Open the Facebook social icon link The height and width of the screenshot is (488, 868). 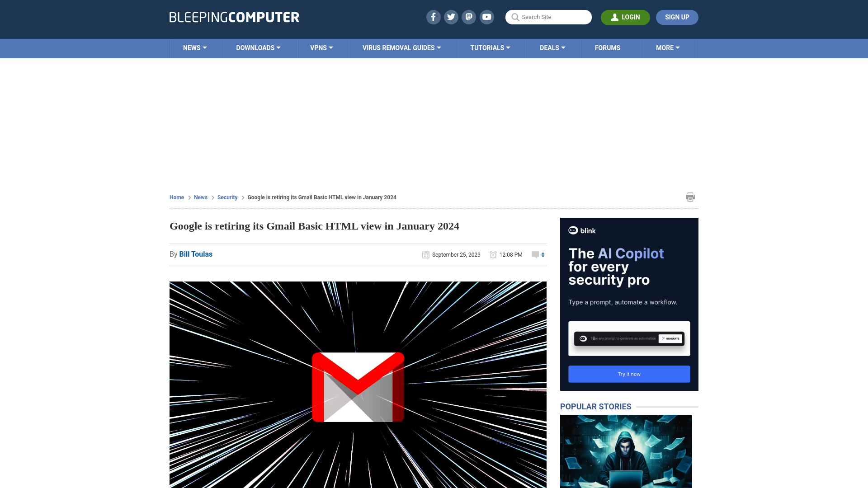(433, 17)
